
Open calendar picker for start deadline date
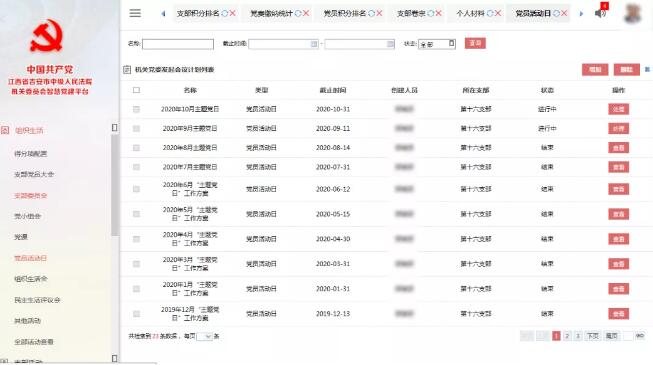314,44
